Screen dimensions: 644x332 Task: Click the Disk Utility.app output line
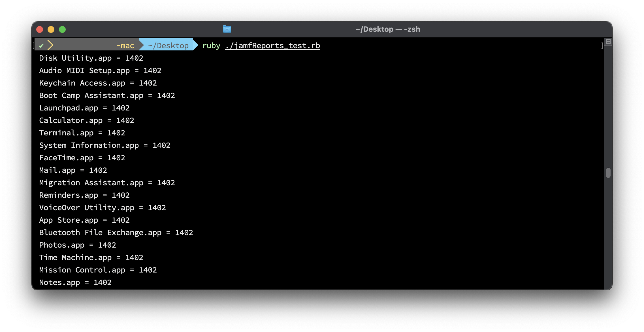tap(91, 58)
